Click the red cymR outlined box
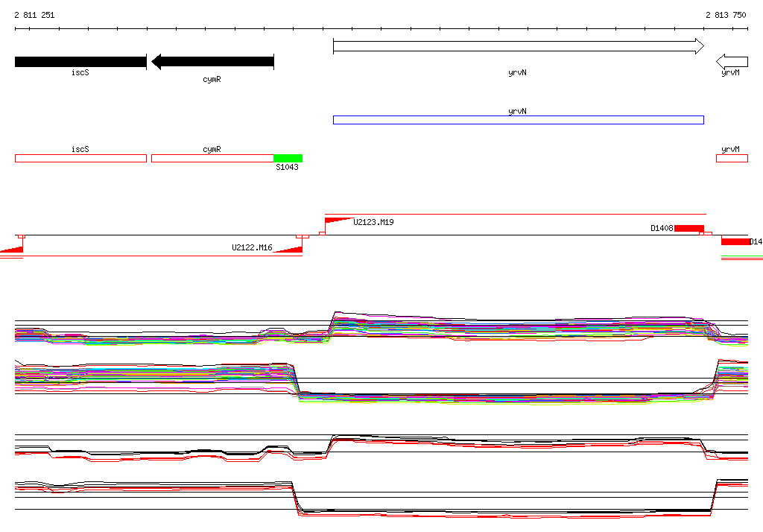This screenshot has width=763, height=532. [x=212, y=158]
